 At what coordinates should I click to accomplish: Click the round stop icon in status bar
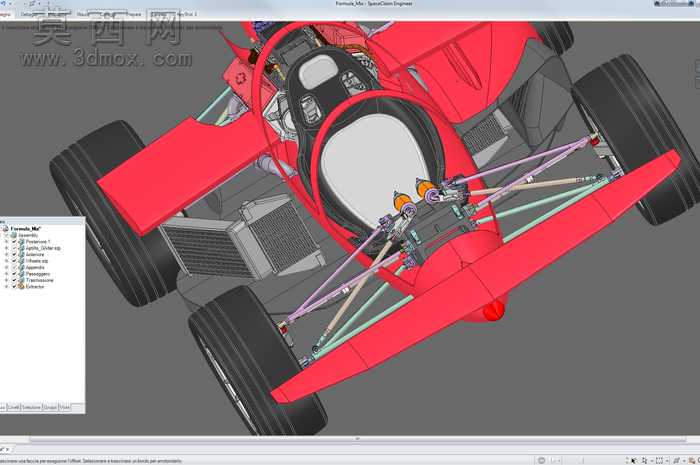(x=542, y=461)
